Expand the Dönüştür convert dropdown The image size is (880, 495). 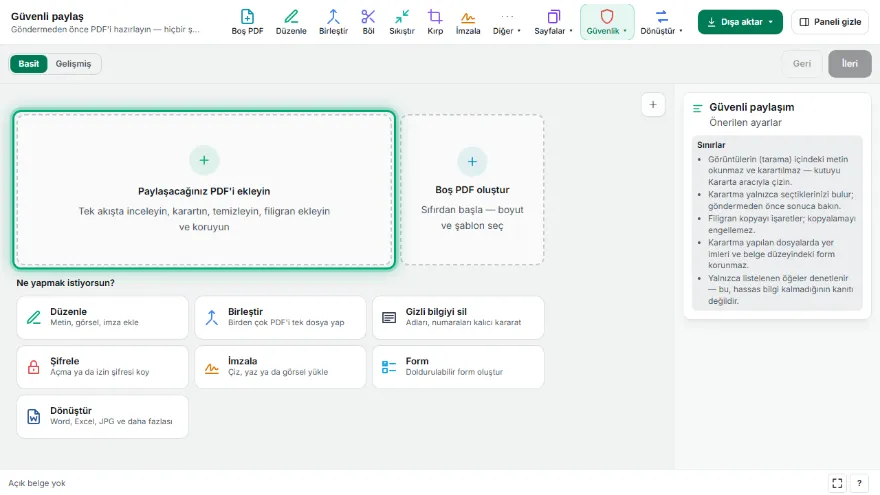point(662,22)
